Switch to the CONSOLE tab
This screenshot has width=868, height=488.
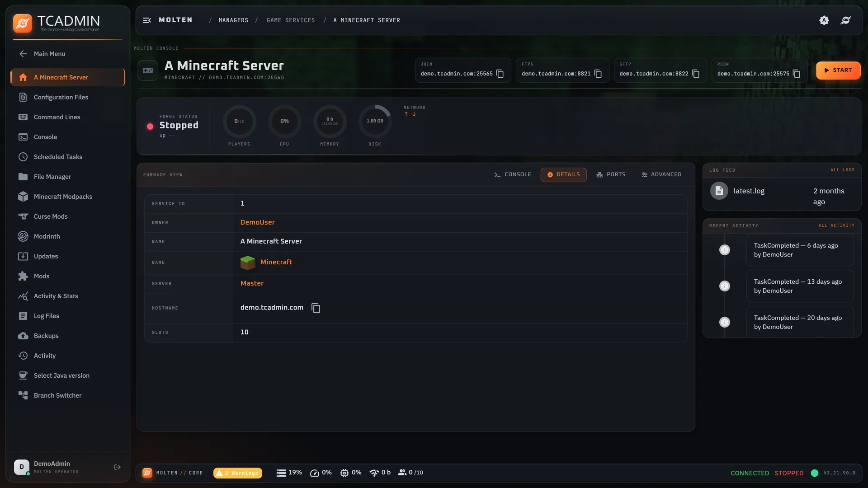pyautogui.click(x=513, y=175)
